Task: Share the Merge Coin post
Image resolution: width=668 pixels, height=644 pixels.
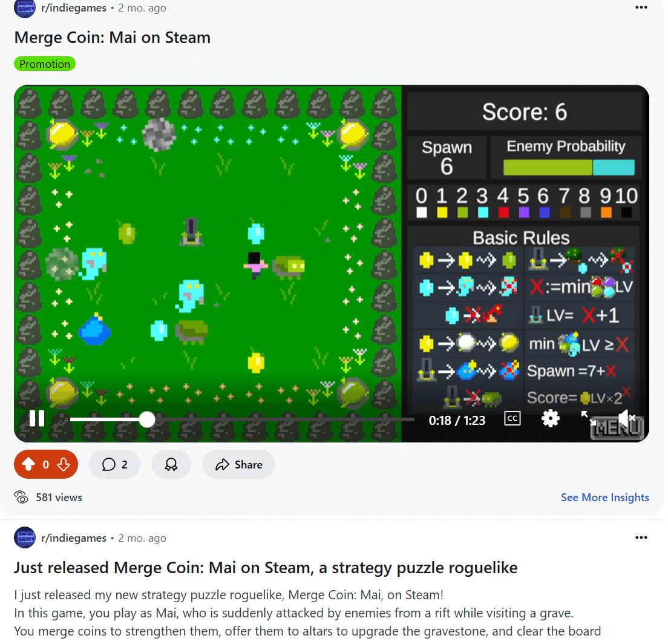Action: (x=238, y=464)
